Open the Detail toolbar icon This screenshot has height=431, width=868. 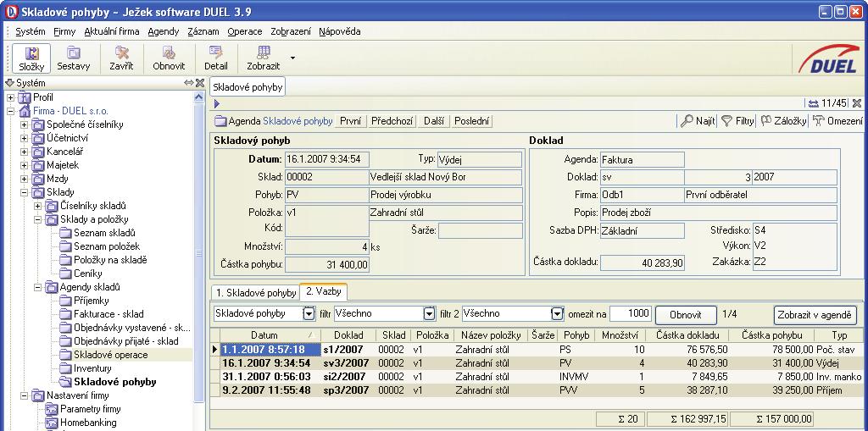(x=216, y=58)
